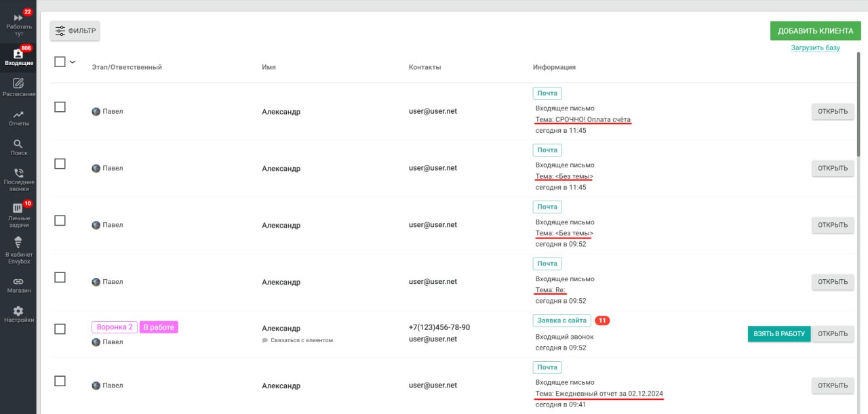The width and height of the screenshot is (868, 414).
Task: Expand the dropdown arrow beside select-all checkbox
Action: [x=73, y=62]
